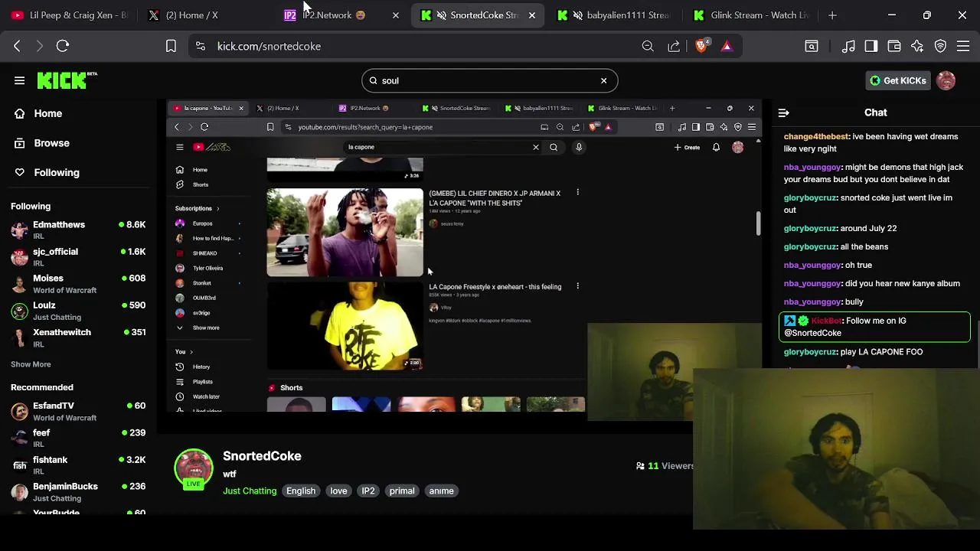This screenshot has width=980, height=551.
Task: Open Brave Shields lion icon
Action: [x=701, y=46]
